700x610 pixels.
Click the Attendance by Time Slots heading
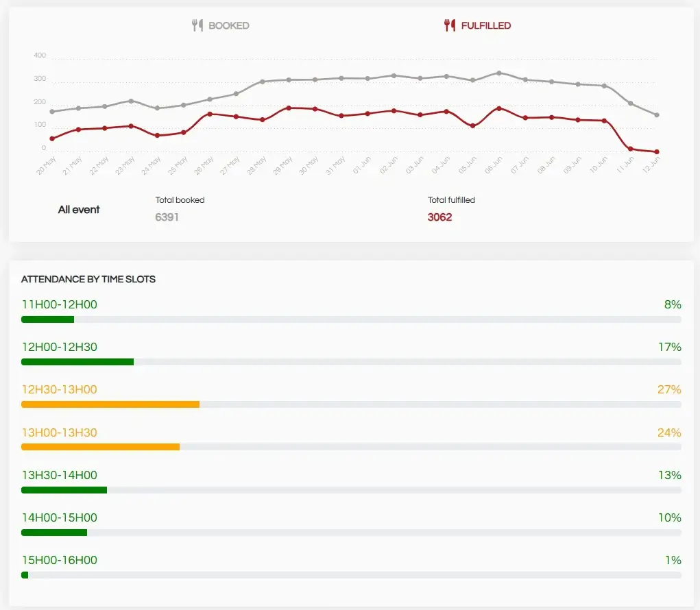[88, 280]
